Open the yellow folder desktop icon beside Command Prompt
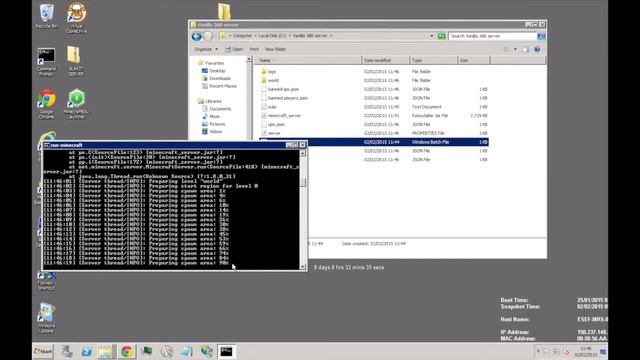The image size is (640, 360). (x=76, y=61)
